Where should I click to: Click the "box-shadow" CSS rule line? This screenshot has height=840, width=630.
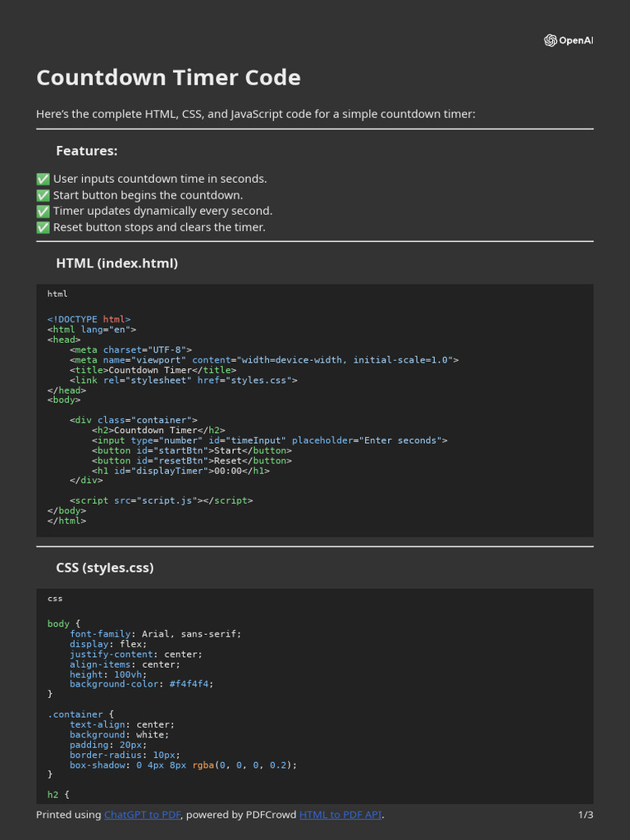pyautogui.click(x=182, y=765)
